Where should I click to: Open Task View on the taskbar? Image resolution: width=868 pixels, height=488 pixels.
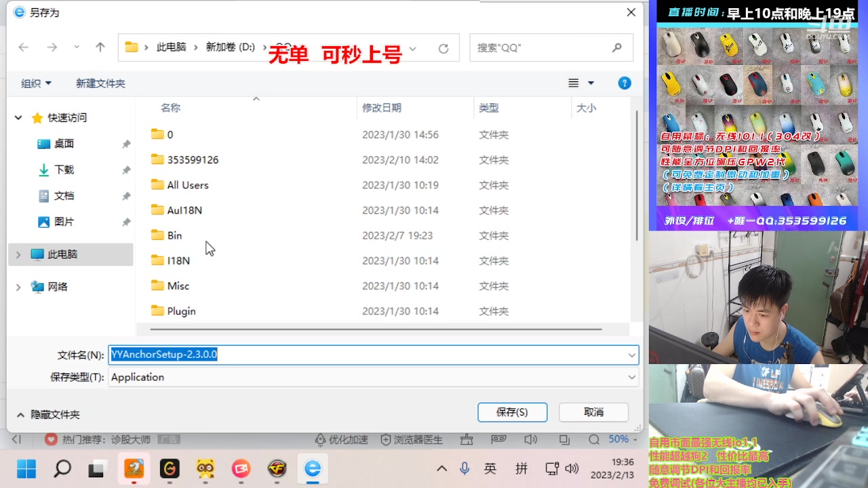[x=98, y=468]
